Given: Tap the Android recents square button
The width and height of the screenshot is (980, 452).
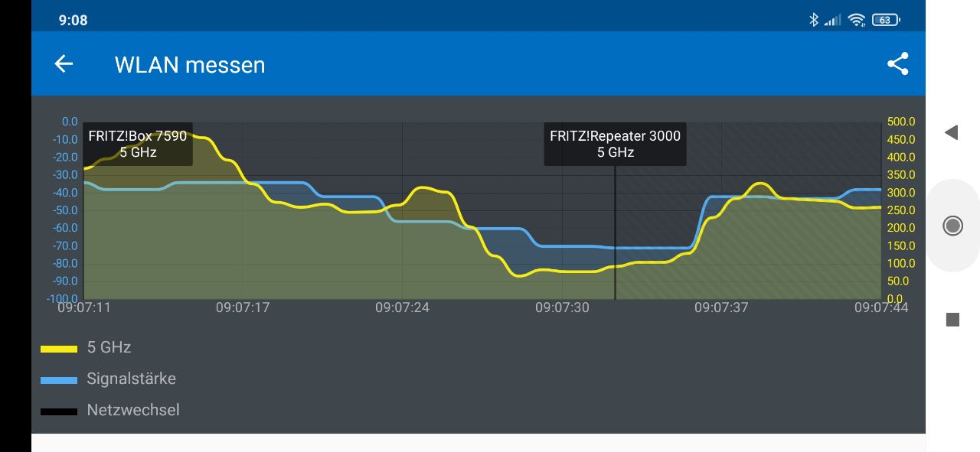Looking at the screenshot, I should coord(952,320).
